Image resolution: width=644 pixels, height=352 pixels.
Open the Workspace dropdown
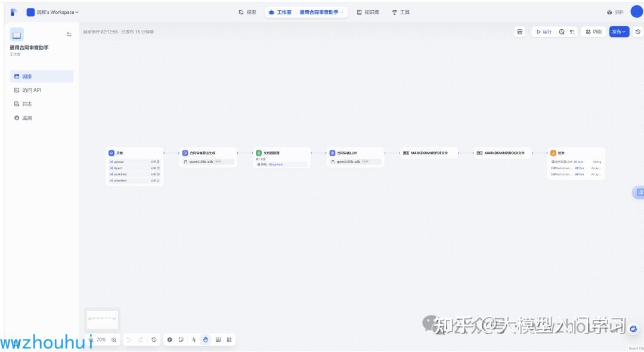[x=52, y=13]
